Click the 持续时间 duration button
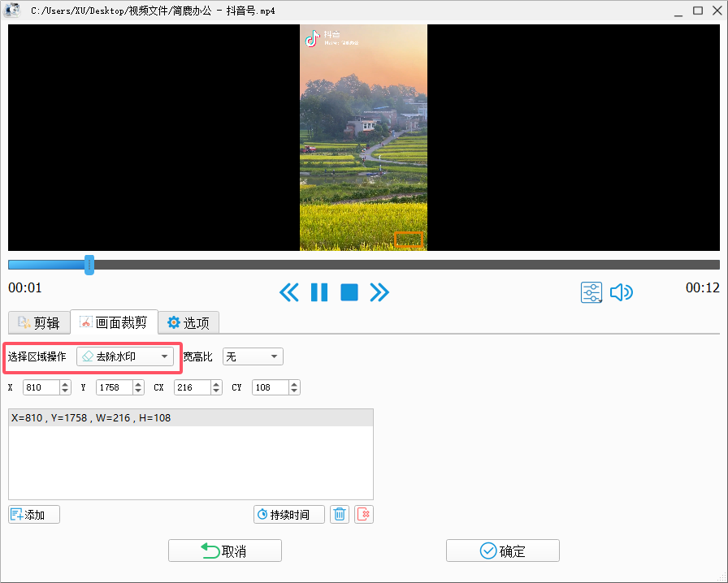The width and height of the screenshot is (728, 583). [x=288, y=514]
